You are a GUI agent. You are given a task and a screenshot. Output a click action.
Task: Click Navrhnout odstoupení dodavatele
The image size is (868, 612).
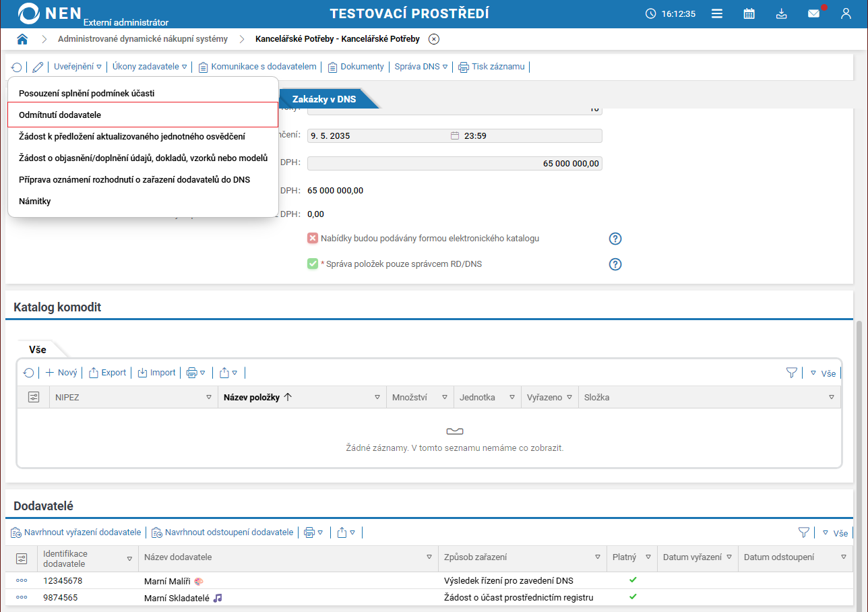pos(222,532)
